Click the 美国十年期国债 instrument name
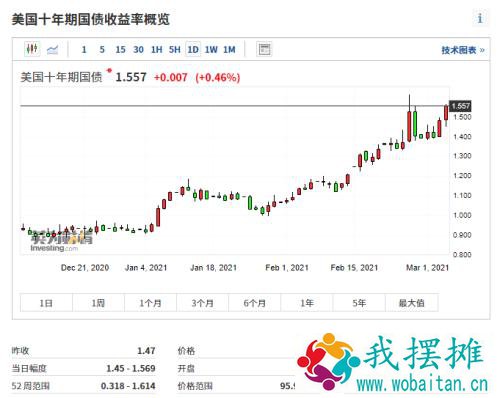The height and width of the screenshot is (398, 500). [x=61, y=77]
